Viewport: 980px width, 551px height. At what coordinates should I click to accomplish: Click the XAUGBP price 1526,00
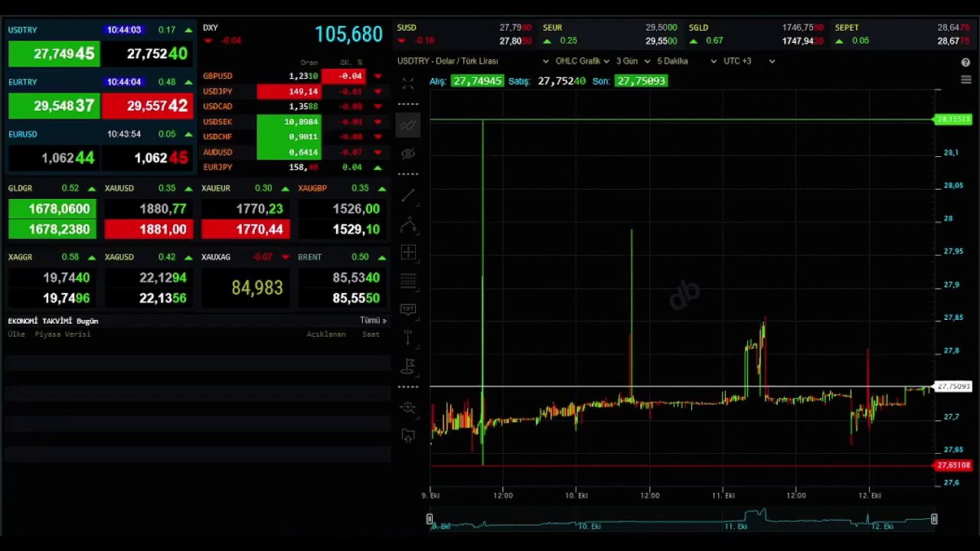click(x=342, y=209)
